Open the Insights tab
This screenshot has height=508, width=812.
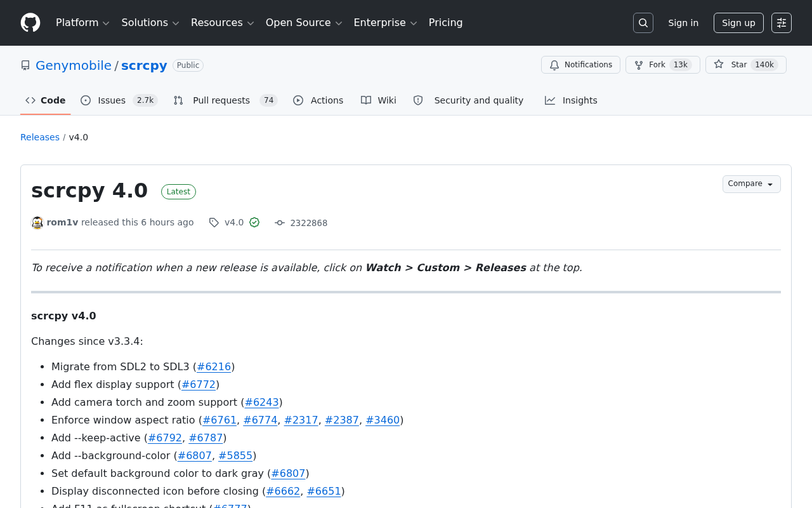point(571,100)
